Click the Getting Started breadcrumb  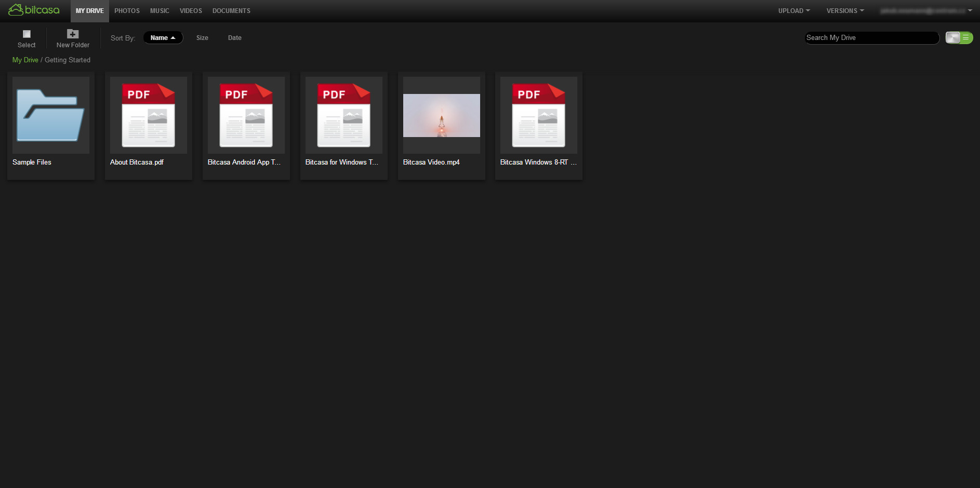click(x=68, y=60)
